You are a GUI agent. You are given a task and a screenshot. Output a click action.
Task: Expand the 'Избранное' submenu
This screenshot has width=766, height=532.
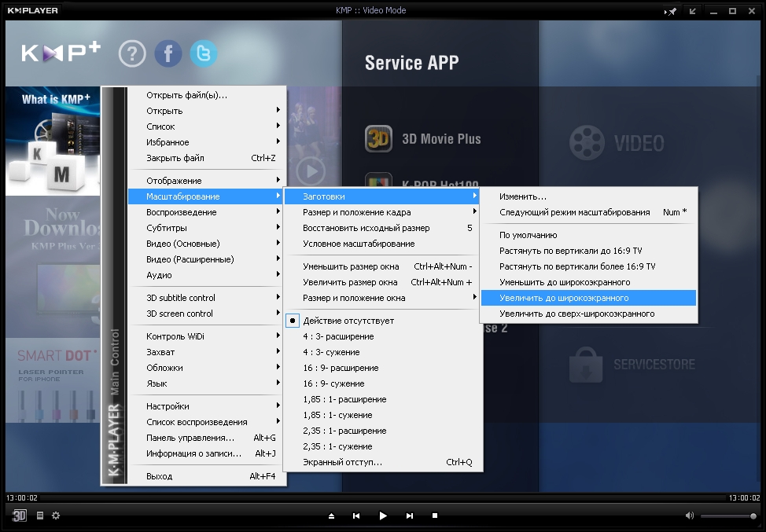pyautogui.click(x=206, y=142)
